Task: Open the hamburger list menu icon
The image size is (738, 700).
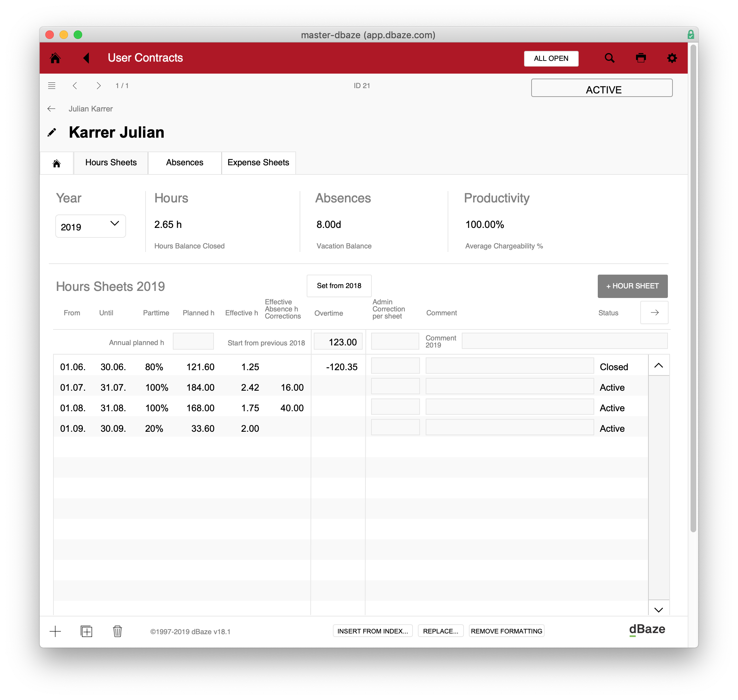Action: click(x=52, y=86)
